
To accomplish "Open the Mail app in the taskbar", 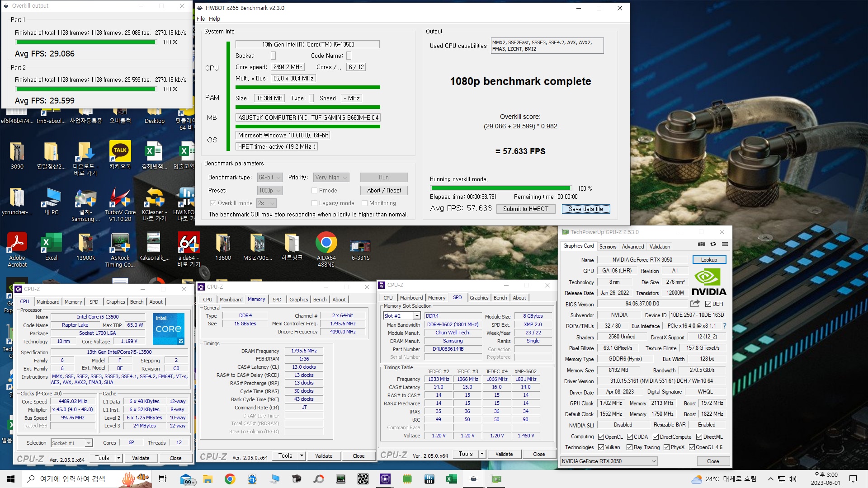I will pos(187,479).
